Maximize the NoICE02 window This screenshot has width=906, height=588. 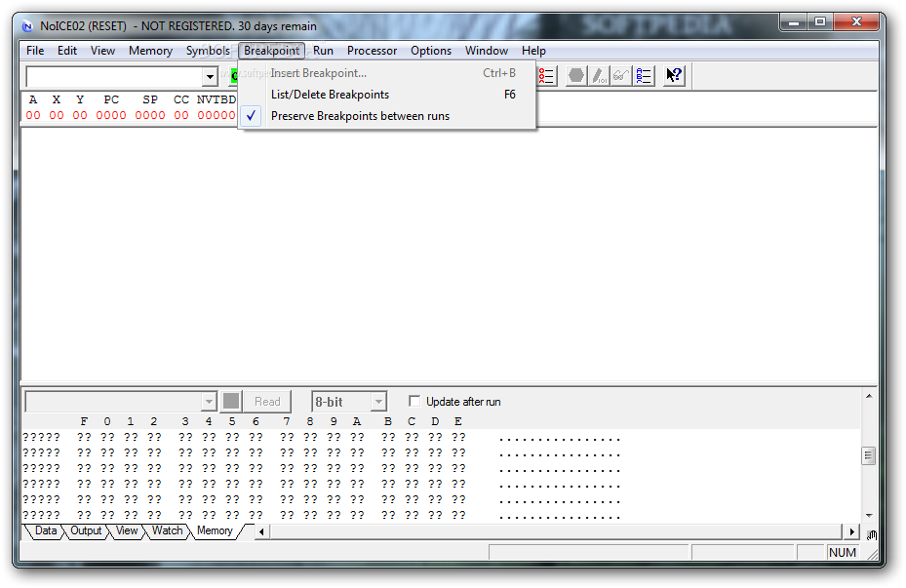820,22
